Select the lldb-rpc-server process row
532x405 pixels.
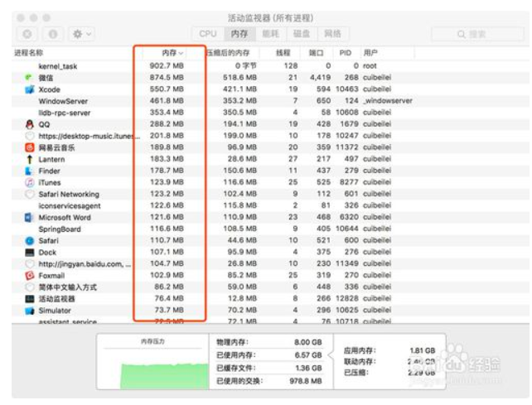point(270,113)
